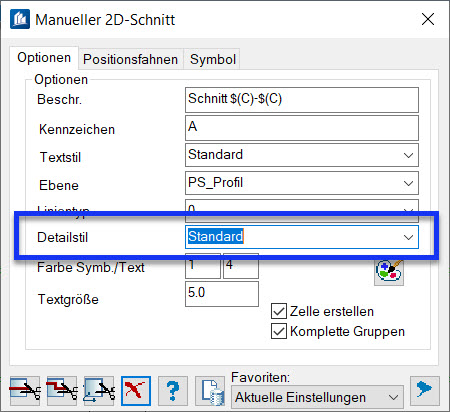The width and height of the screenshot is (450, 412).
Task: Click the Kennzeichen input field
Action: coord(302,128)
